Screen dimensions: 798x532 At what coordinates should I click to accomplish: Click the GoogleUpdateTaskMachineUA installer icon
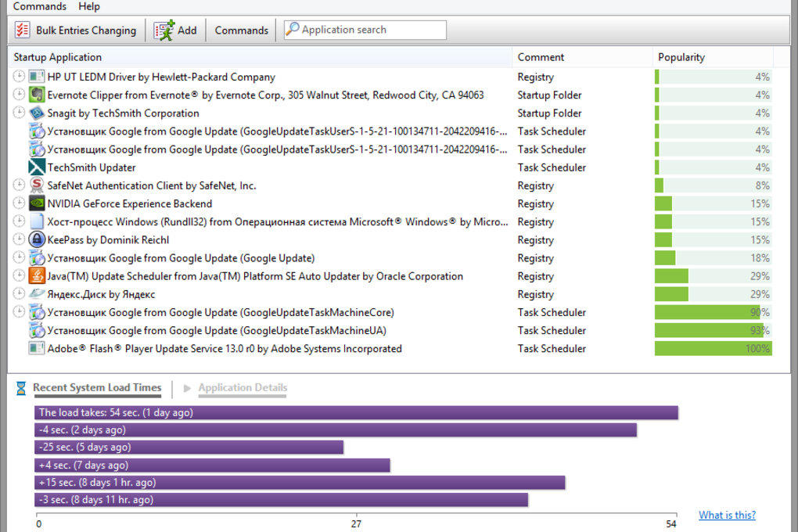pyautogui.click(x=37, y=330)
